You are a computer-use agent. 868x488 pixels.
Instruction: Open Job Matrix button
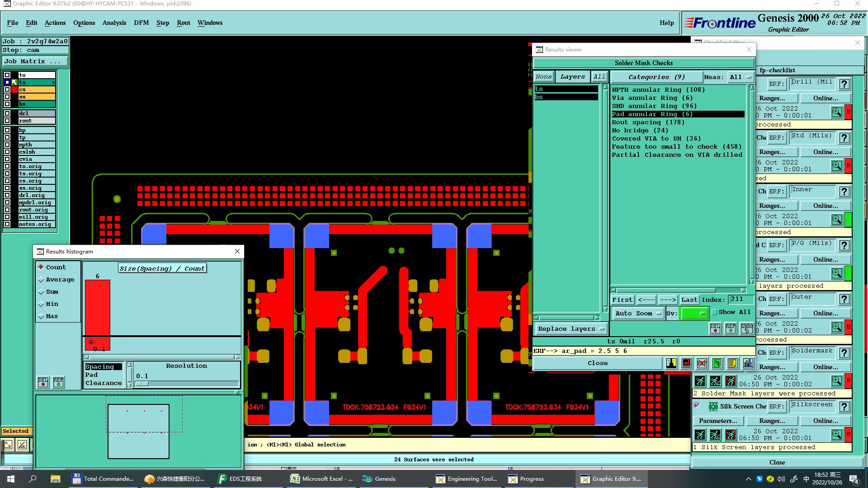click(x=35, y=61)
